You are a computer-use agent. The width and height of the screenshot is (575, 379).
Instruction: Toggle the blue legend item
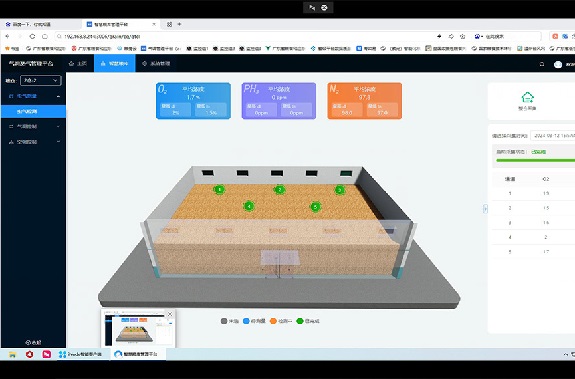pyautogui.click(x=254, y=321)
